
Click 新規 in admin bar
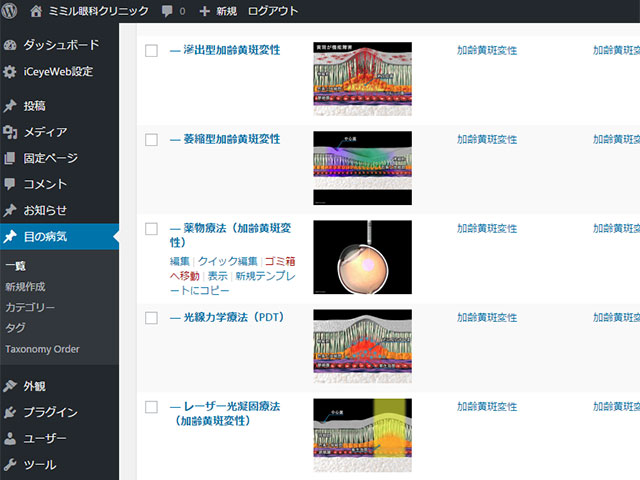click(227, 11)
